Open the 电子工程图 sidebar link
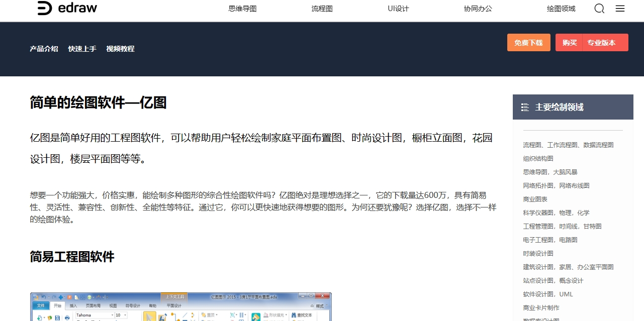Screen dimensions: 644x321 [538, 240]
